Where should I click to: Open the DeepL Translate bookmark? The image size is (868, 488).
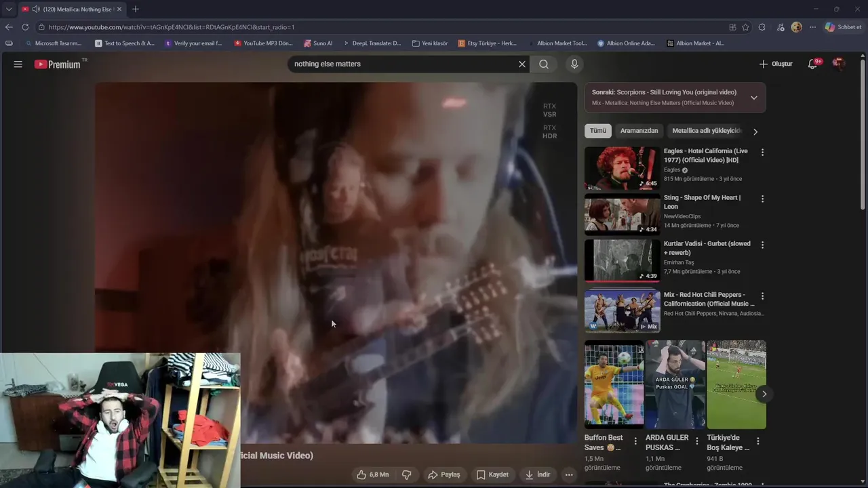coord(372,43)
